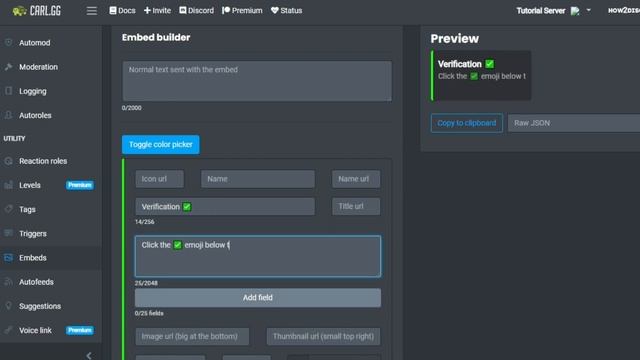This screenshot has width=640, height=360.
Task: Click the Premium badge beside Levels
Action: click(x=80, y=185)
